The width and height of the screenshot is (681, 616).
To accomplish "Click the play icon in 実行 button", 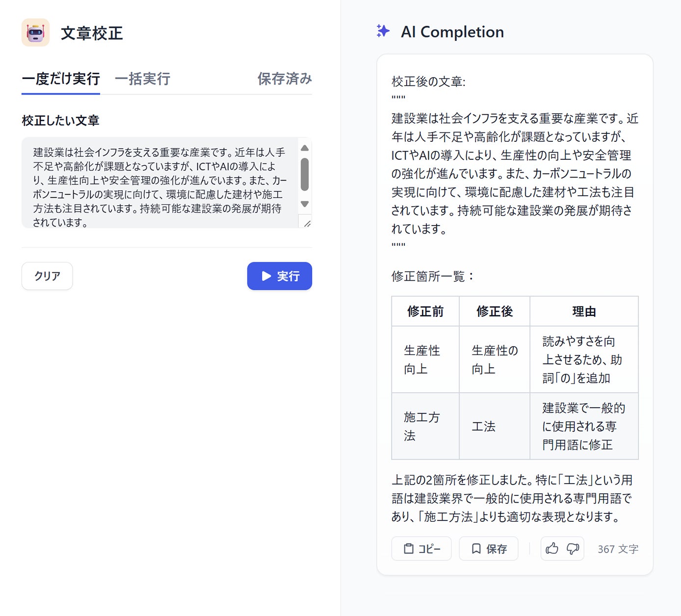I will (266, 276).
